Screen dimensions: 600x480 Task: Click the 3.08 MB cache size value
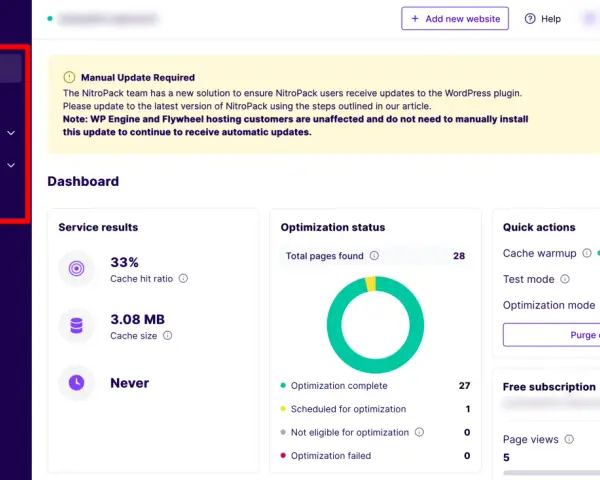[x=137, y=319]
